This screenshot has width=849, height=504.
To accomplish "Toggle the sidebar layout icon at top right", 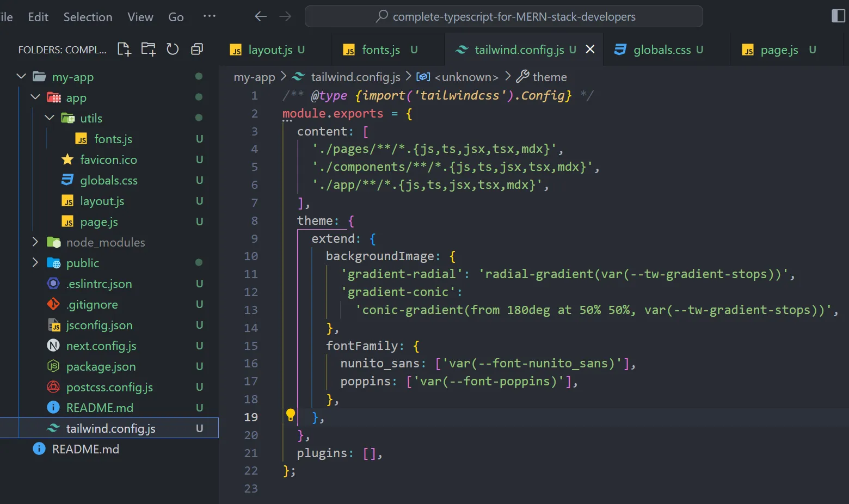I will coord(838,16).
